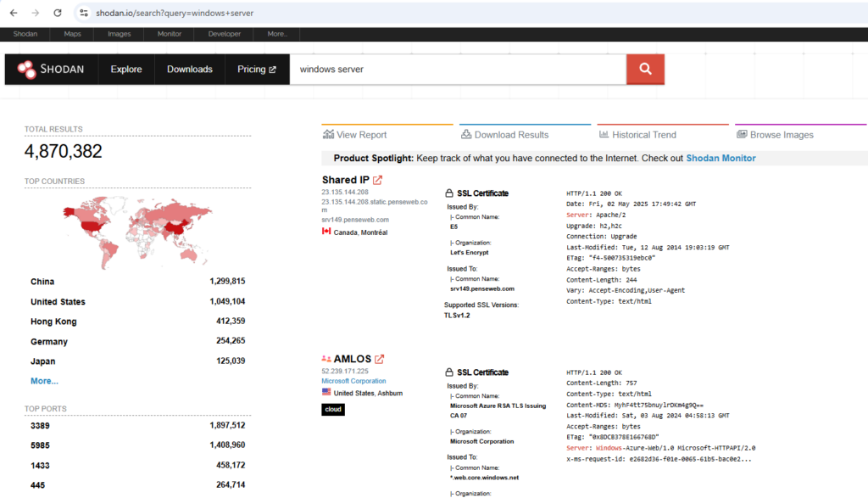Filter results by Japan
This screenshot has height=498, width=868.
[138, 361]
